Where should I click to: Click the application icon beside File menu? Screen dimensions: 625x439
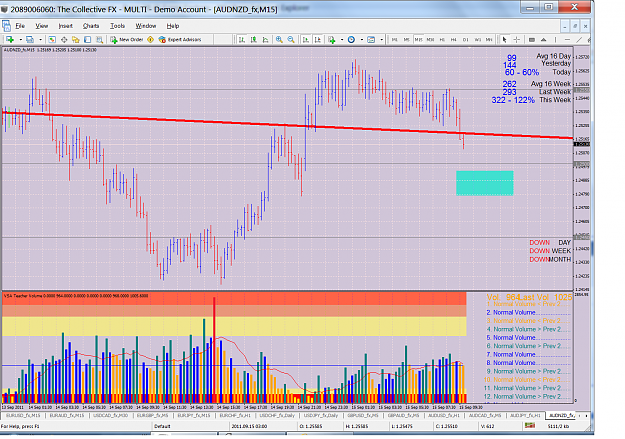tap(6, 26)
